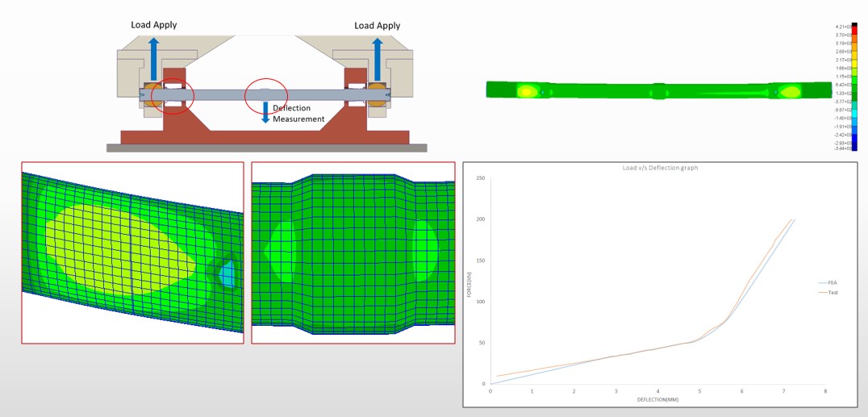
Task: Click the left blue upward load arrow
Action: coord(152,58)
